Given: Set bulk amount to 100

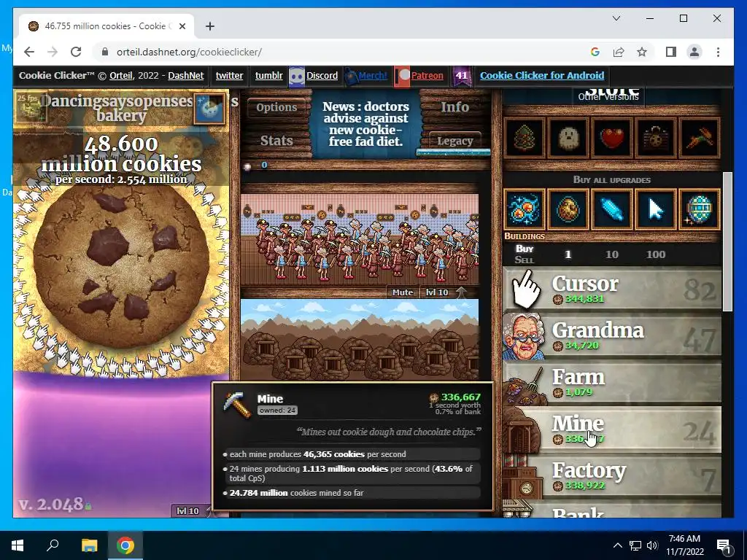Looking at the screenshot, I should tap(656, 254).
